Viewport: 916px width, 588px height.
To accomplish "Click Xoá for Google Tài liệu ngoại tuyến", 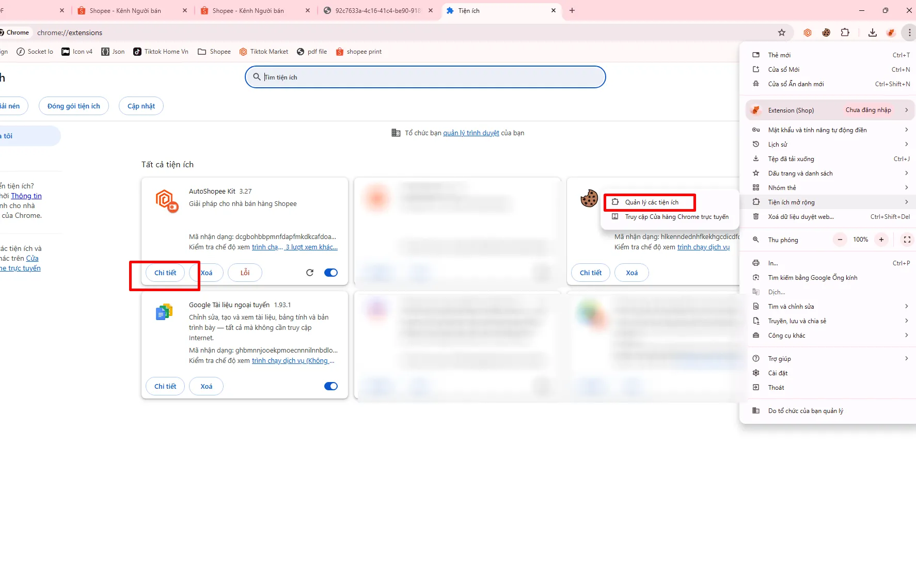I will [207, 386].
